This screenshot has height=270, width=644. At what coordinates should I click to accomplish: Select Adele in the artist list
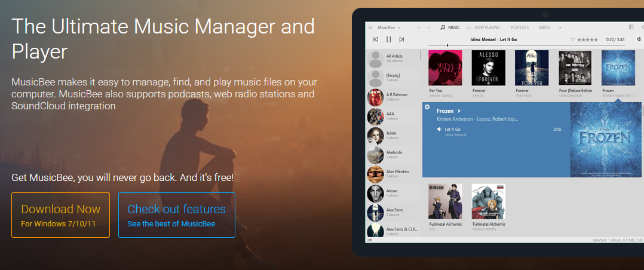coord(392,136)
